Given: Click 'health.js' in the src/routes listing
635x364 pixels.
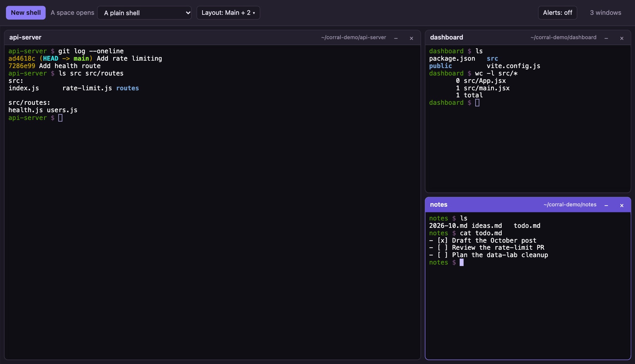Looking at the screenshot, I should (x=26, y=110).
